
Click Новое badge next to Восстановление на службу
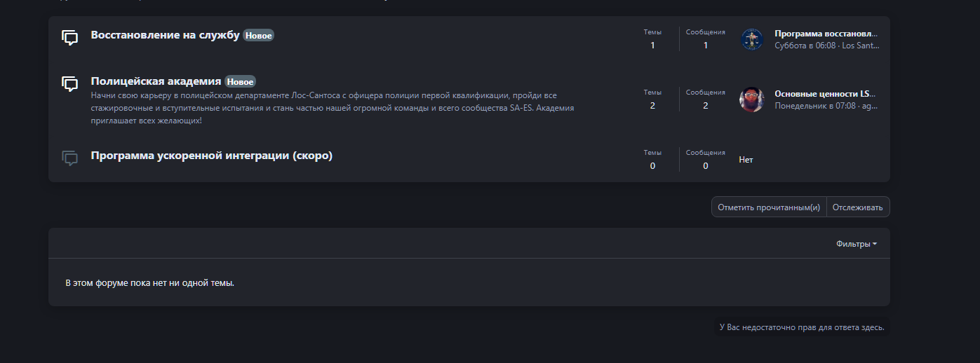(258, 35)
